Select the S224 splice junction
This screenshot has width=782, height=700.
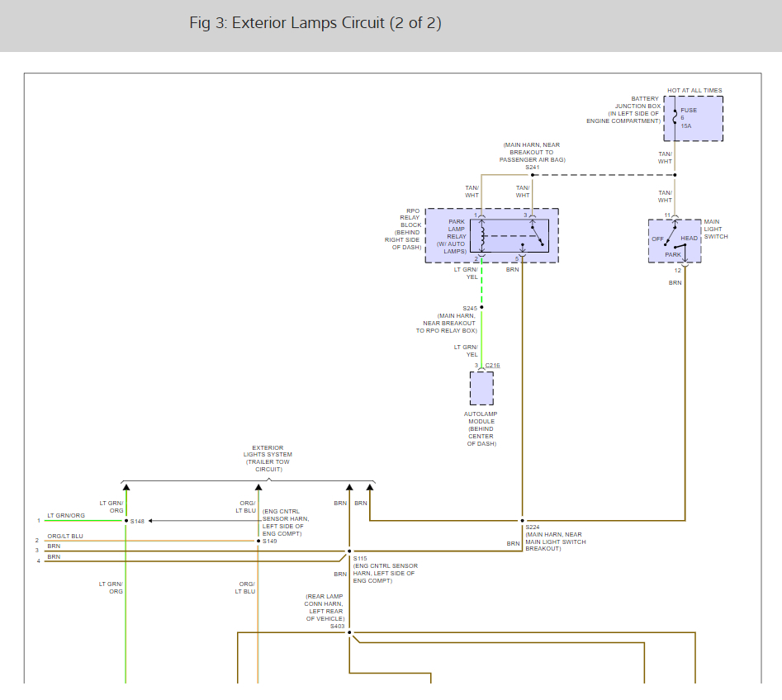pos(522,521)
